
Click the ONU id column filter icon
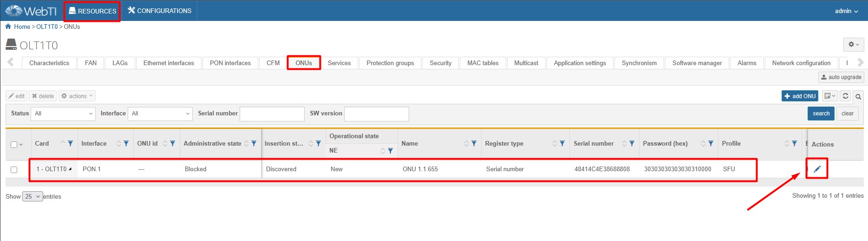tap(172, 143)
